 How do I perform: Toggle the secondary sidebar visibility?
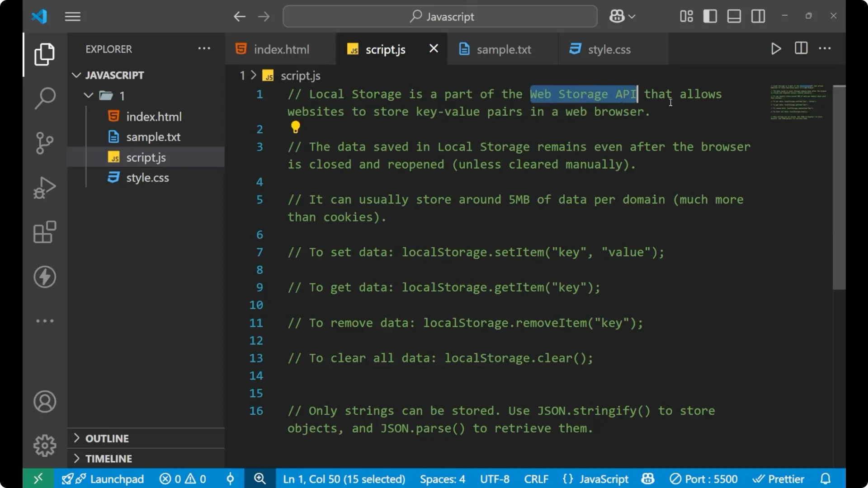[x=758, y=16]
